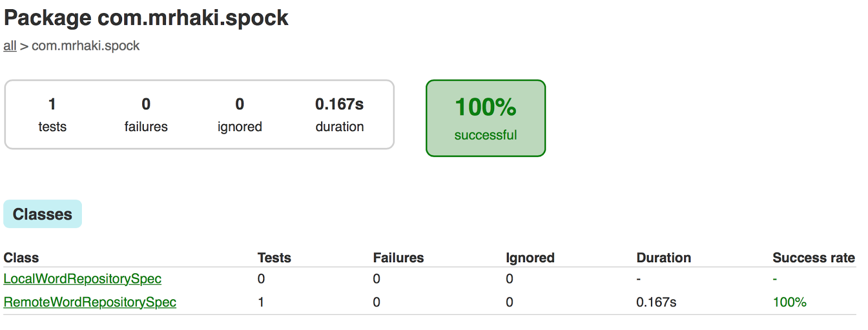Screen dimensions: 868x330
Task: Click the Tests column header
Action: [x=274, y=257]
